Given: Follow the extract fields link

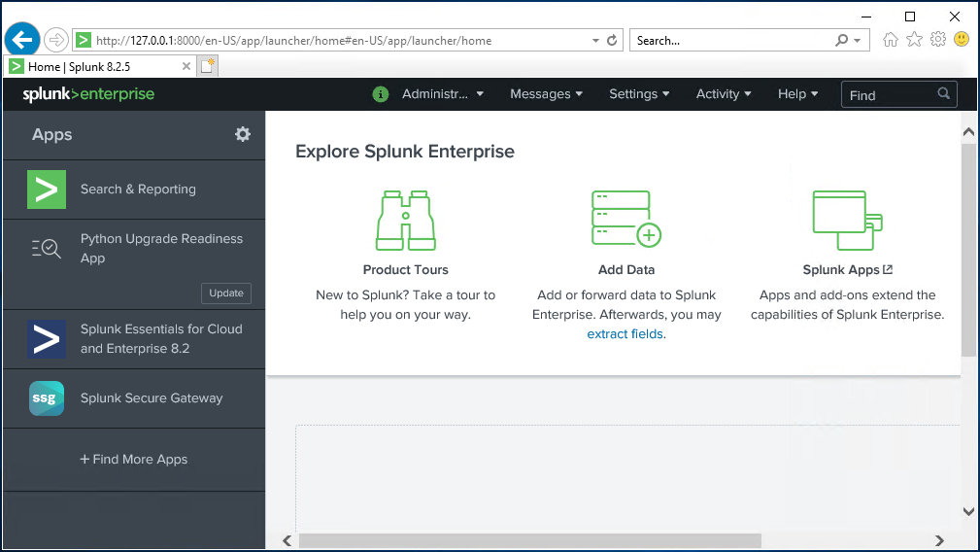Looking at the screenshot, I should (x=626, y=334).
